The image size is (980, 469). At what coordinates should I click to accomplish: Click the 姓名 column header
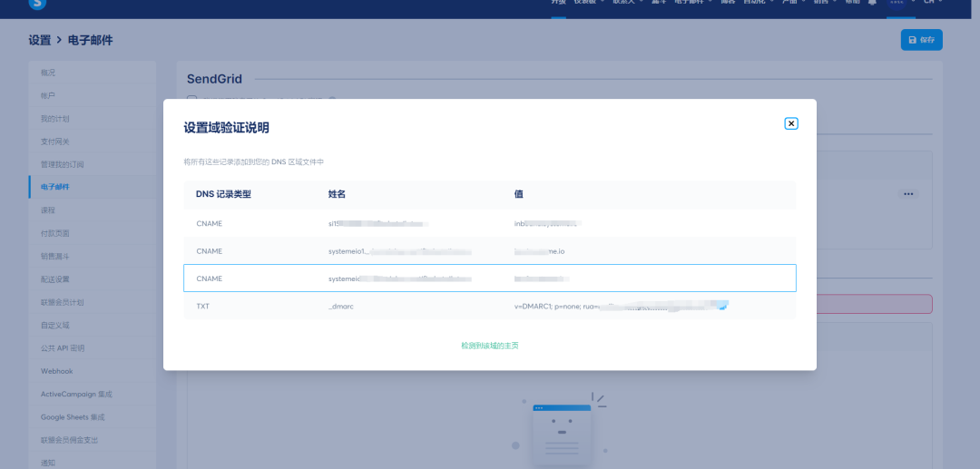click(x=337, y=194)
